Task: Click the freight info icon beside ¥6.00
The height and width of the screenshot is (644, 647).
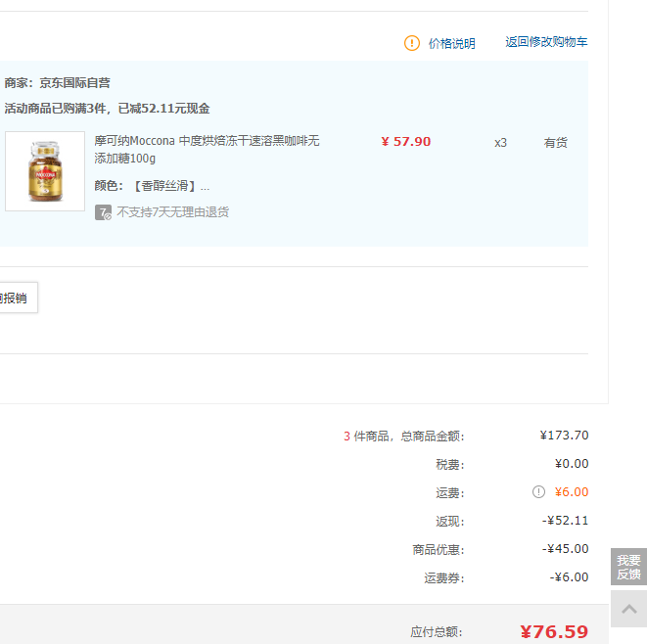Action: click(538, 491)
